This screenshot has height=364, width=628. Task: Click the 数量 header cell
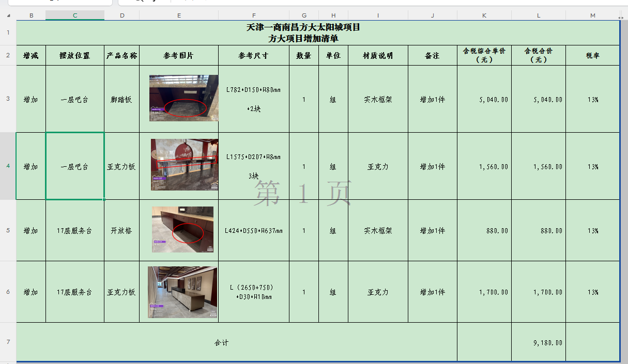click(x=304, y=55)
